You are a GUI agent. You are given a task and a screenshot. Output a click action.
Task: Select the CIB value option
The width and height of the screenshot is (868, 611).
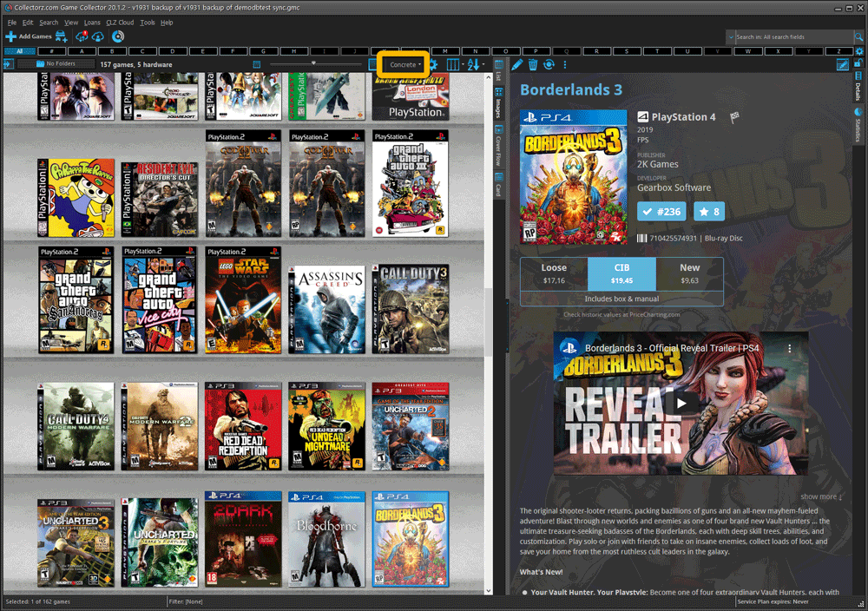[621, 273]
